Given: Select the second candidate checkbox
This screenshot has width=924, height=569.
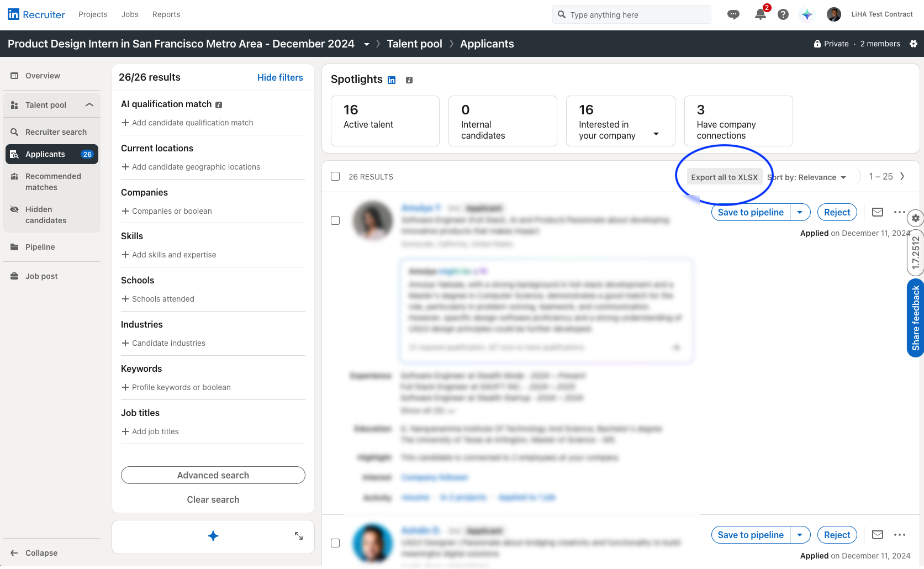Looking at the screenshot, I should coord(335,543).
